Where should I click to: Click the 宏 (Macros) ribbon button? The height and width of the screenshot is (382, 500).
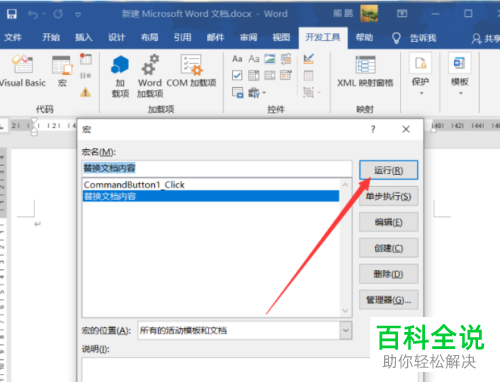pos(62,71)
